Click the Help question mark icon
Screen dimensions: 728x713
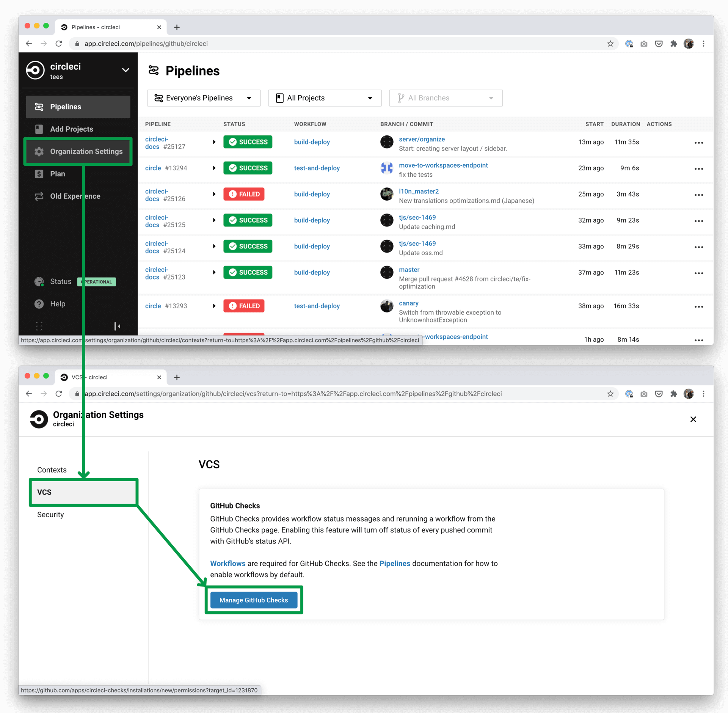tap(39, 304)
